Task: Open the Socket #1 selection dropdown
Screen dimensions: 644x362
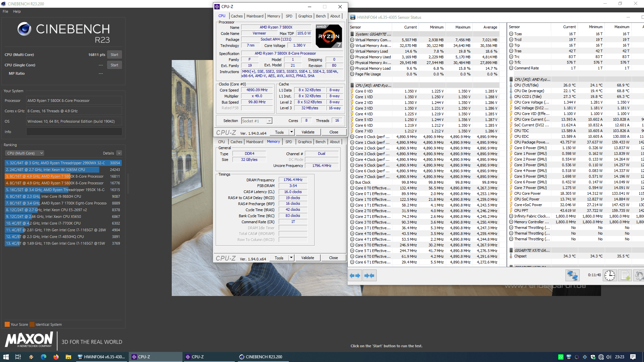Action: [257, 121]
